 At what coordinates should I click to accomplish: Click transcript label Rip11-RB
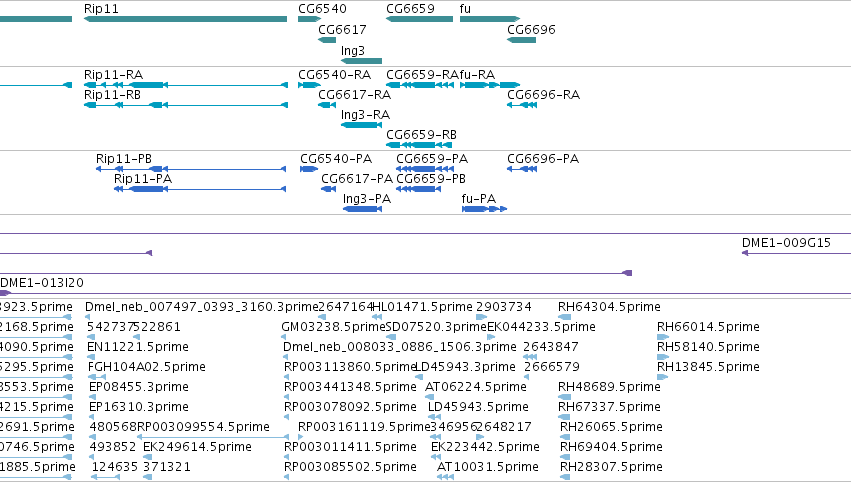coord(112,95)
